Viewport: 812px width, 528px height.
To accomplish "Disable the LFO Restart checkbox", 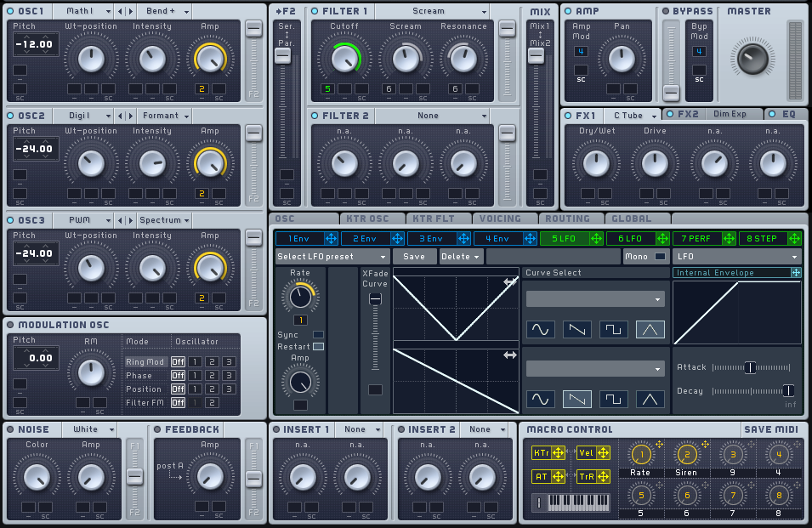I will coord(318,346).
